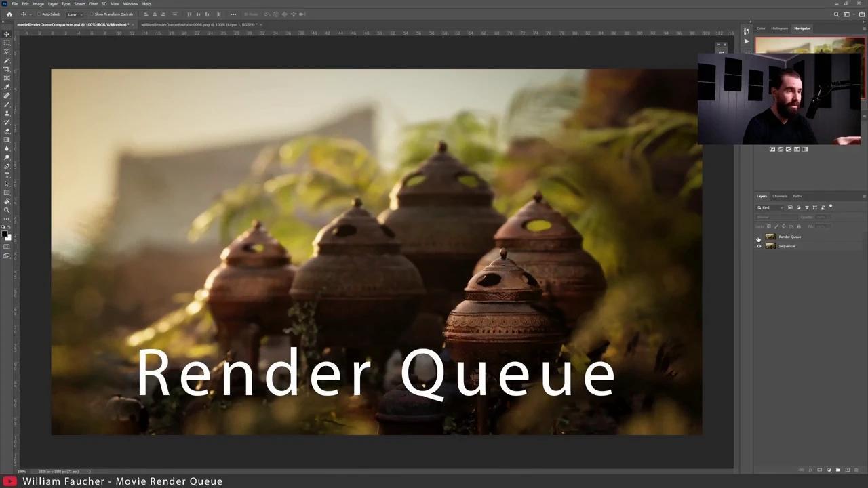Open the Filter menu
Viewport: 868px width, 488px height.
(94, 3)
